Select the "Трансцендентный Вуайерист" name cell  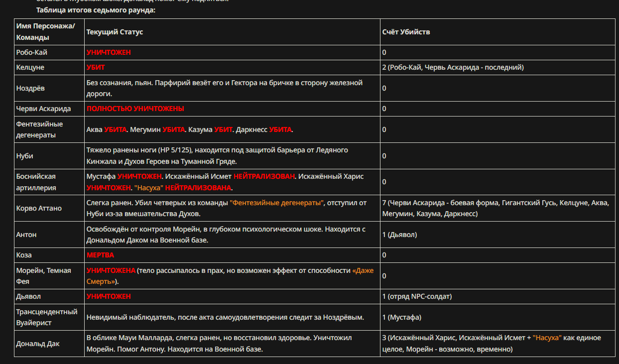(x=49, y=317)
